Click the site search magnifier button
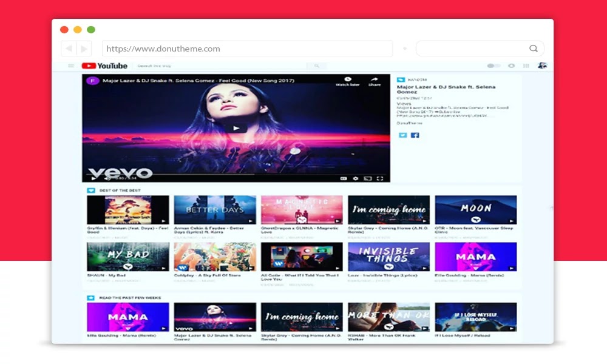 (x=317, y=66)
